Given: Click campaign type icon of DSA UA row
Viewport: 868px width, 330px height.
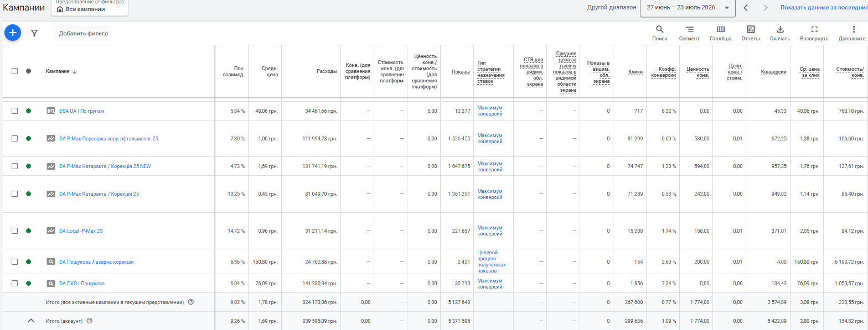Looking at the screenshot, I should click(x=51, y=111).
